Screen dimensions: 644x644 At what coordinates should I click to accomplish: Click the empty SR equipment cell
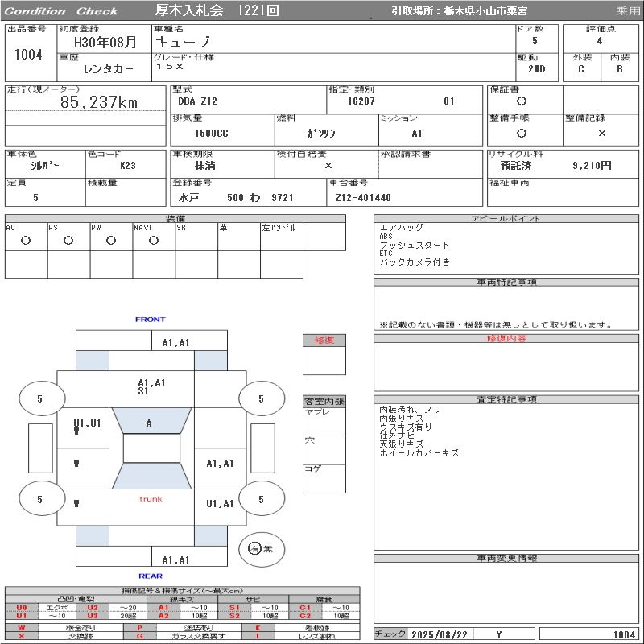196,237
